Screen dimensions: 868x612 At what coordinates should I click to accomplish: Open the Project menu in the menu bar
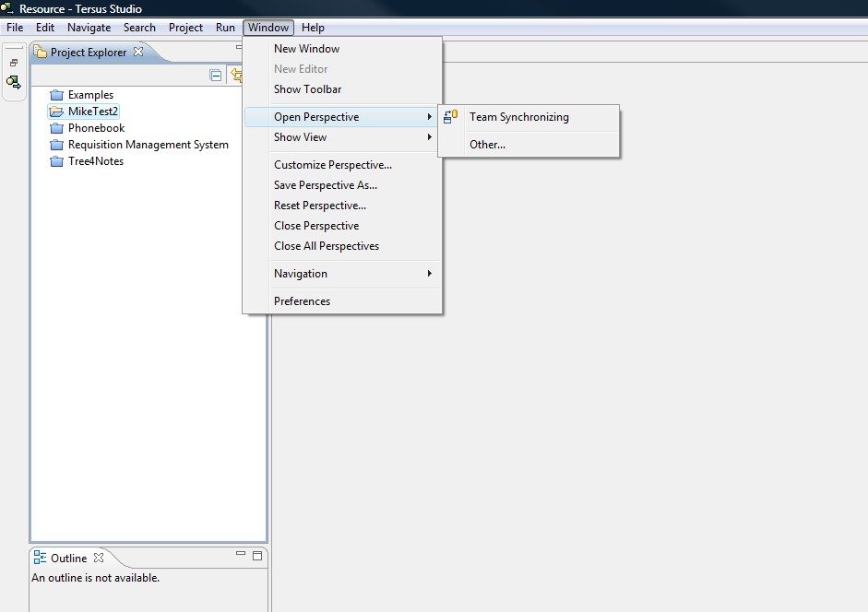coord(185,28)
